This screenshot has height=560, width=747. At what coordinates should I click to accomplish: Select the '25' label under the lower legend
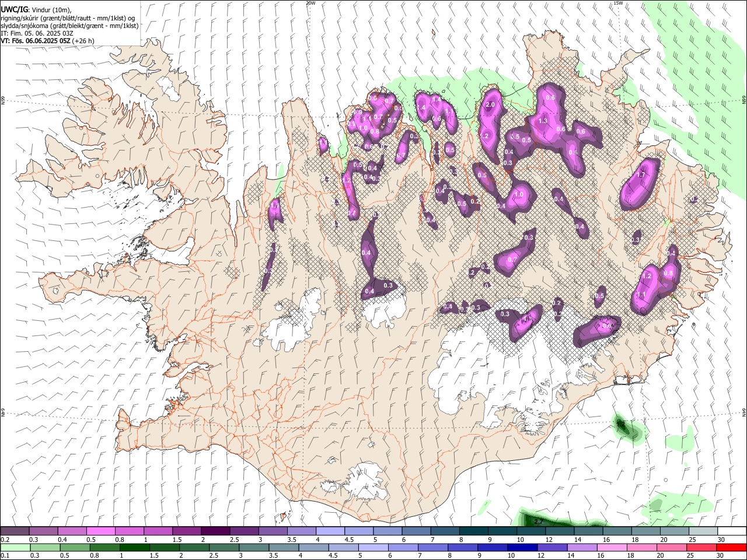pyautogui.click(x=691, y=556)
